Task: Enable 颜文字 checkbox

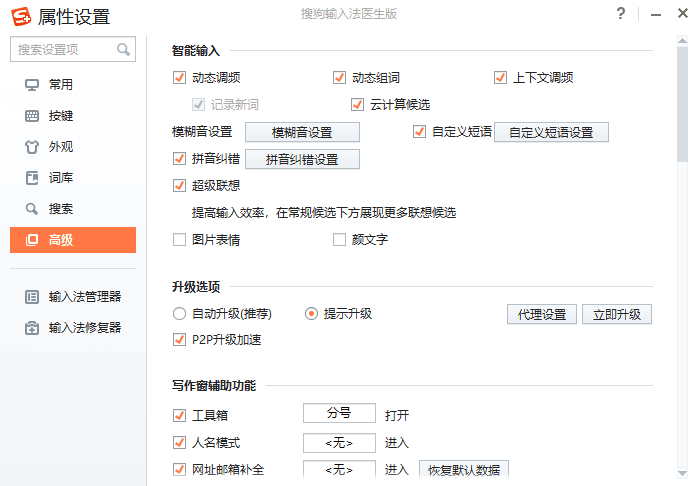Action: coord(339,240)
